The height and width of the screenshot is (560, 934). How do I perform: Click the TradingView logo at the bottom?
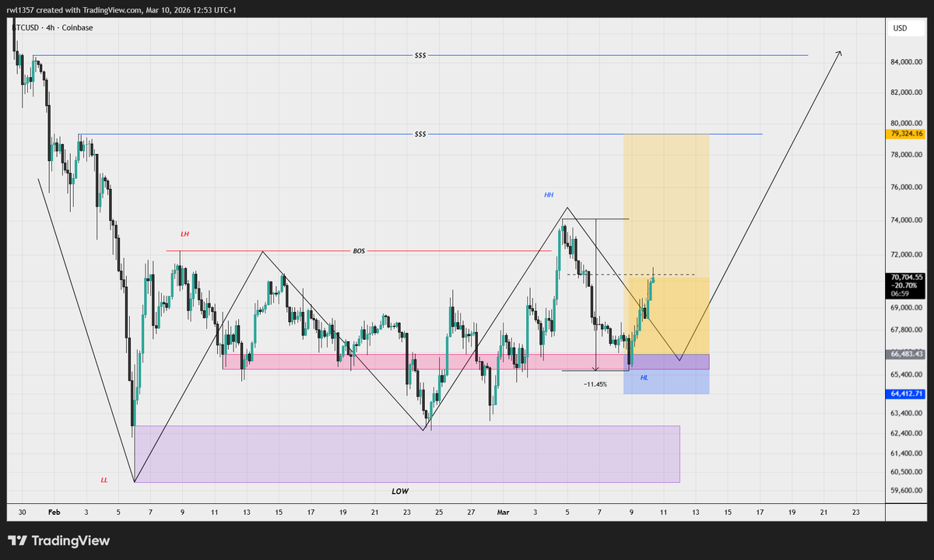coord(59,541)
